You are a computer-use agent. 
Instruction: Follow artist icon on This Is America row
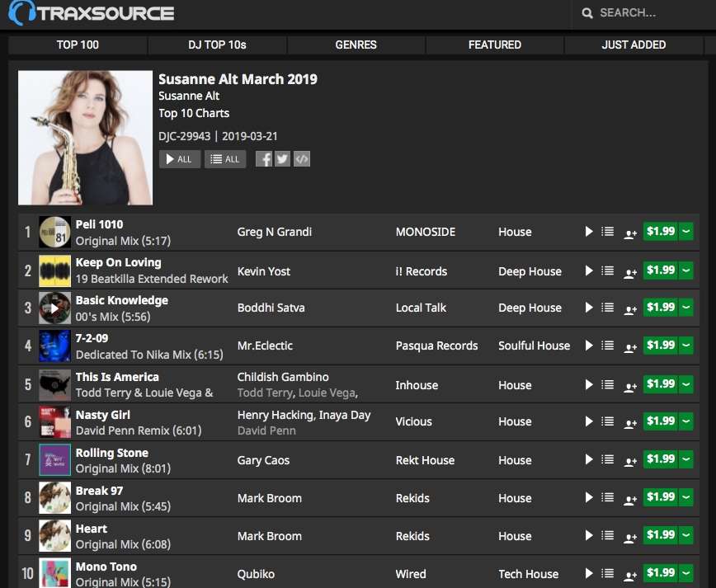(x=630, y=387)
